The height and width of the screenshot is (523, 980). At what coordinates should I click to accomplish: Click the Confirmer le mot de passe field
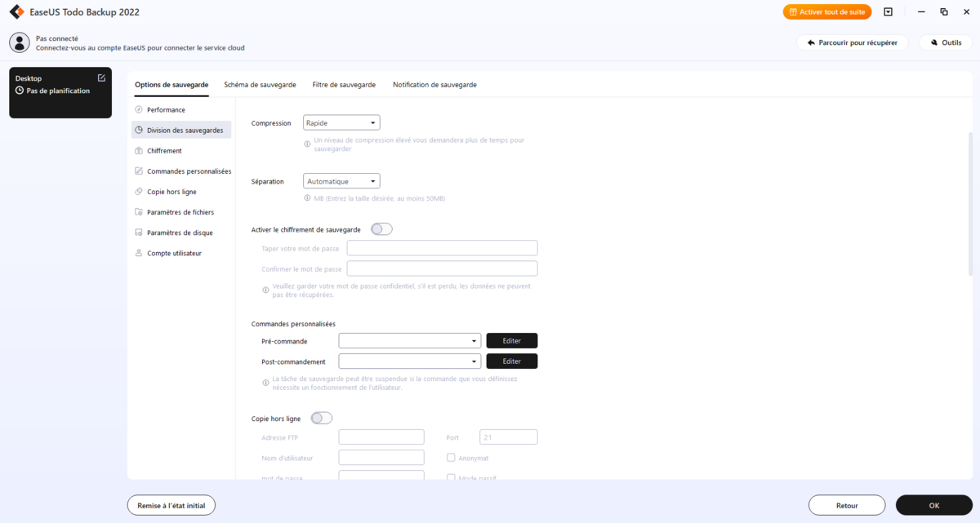[x=442, y=268]
